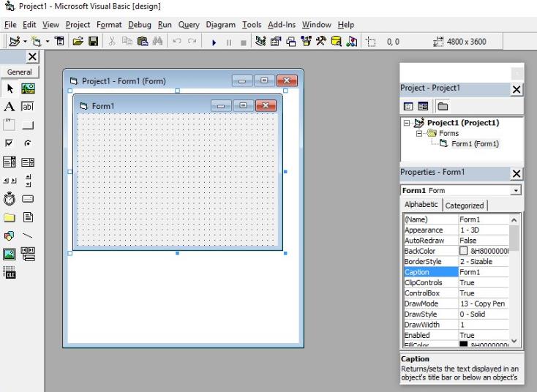The width and height of the screenshot is (537, 392).
Task: Open Properties Window from toolbar
Action: click(276, 42)
